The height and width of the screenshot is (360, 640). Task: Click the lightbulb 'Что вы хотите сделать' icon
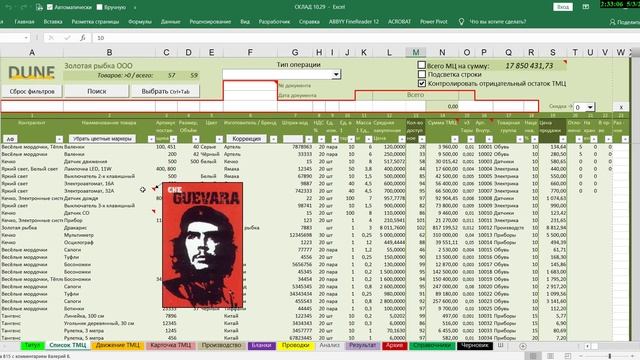[x=461, y=22]
